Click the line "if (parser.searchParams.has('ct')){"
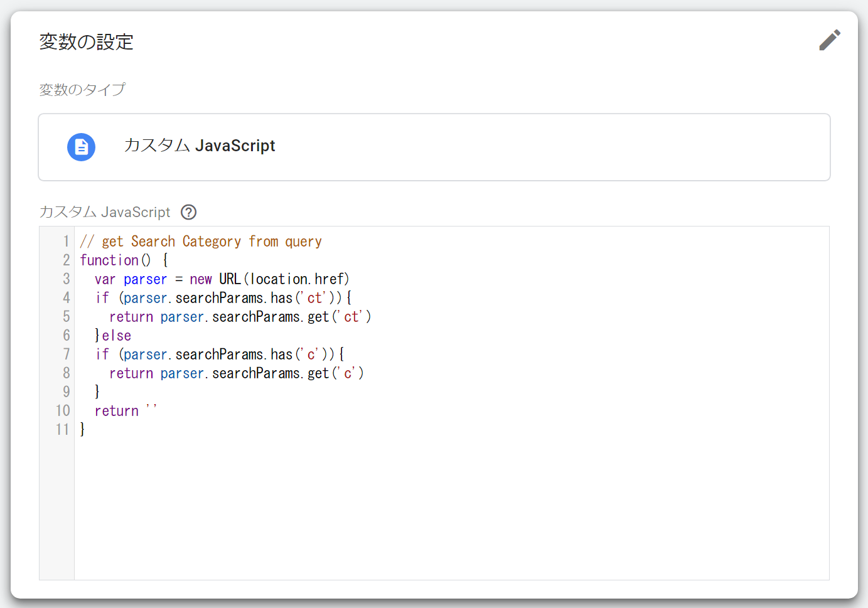 point(223,298)
